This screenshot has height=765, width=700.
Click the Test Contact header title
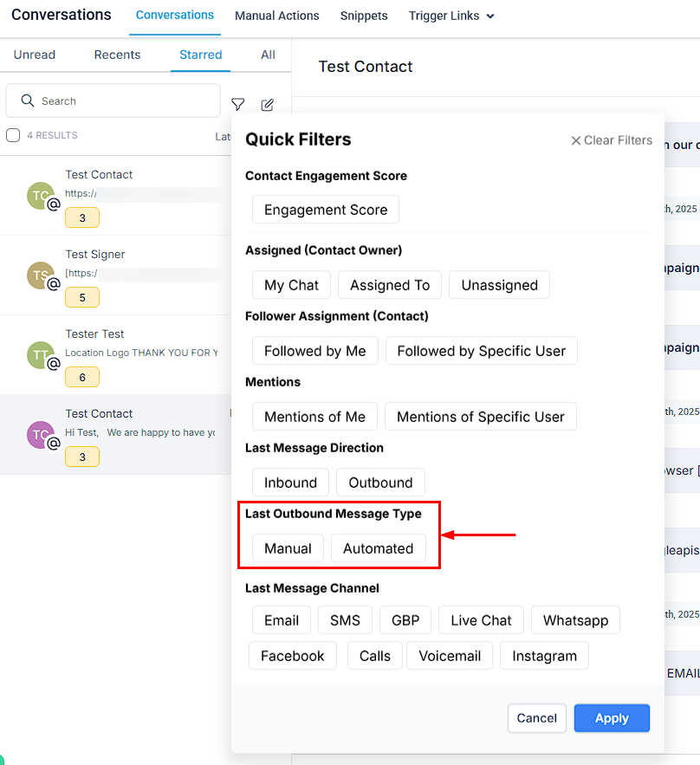[x=366, y=67]
